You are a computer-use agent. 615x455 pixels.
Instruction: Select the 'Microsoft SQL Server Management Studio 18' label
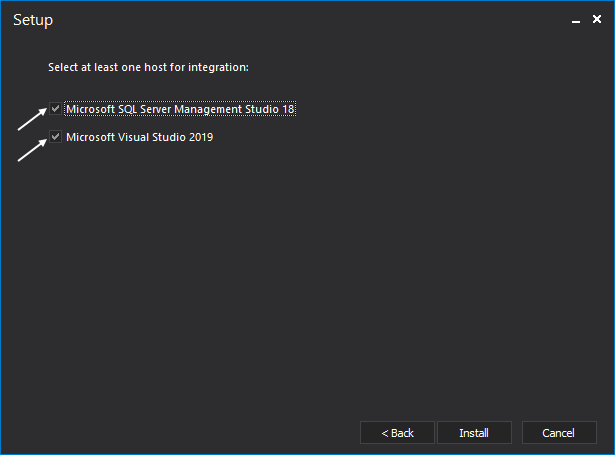click(180, 109)
